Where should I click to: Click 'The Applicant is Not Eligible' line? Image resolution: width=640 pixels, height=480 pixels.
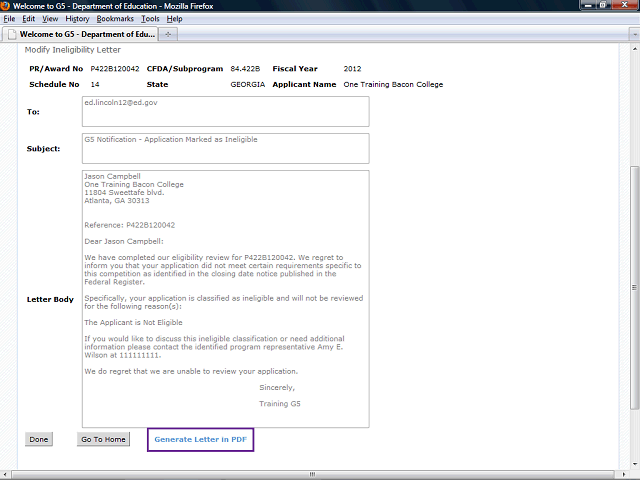133,322
